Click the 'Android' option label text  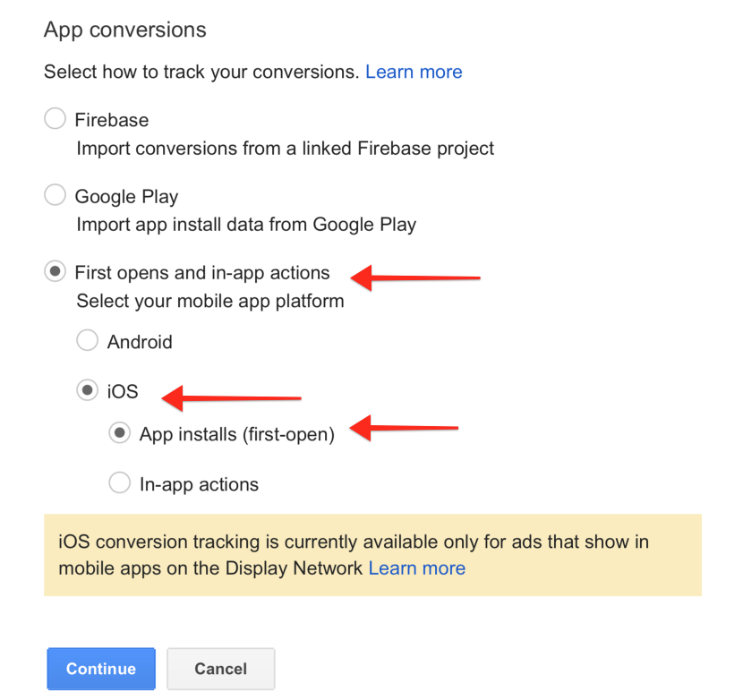140,341
